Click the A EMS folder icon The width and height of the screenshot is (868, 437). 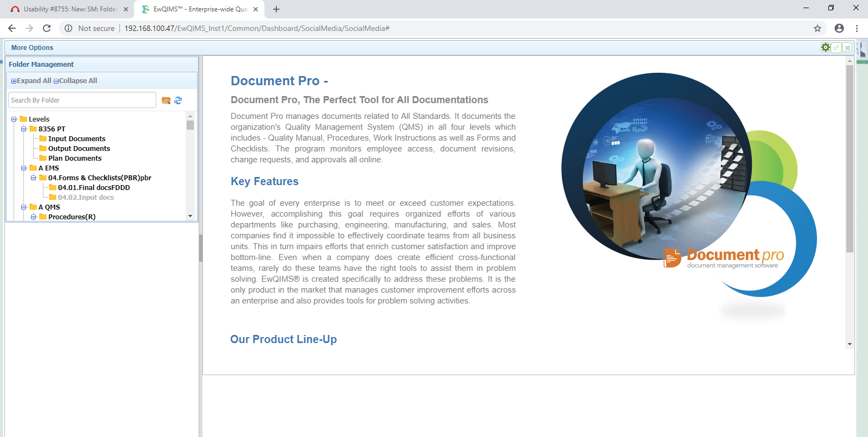[x=33, y=168]
